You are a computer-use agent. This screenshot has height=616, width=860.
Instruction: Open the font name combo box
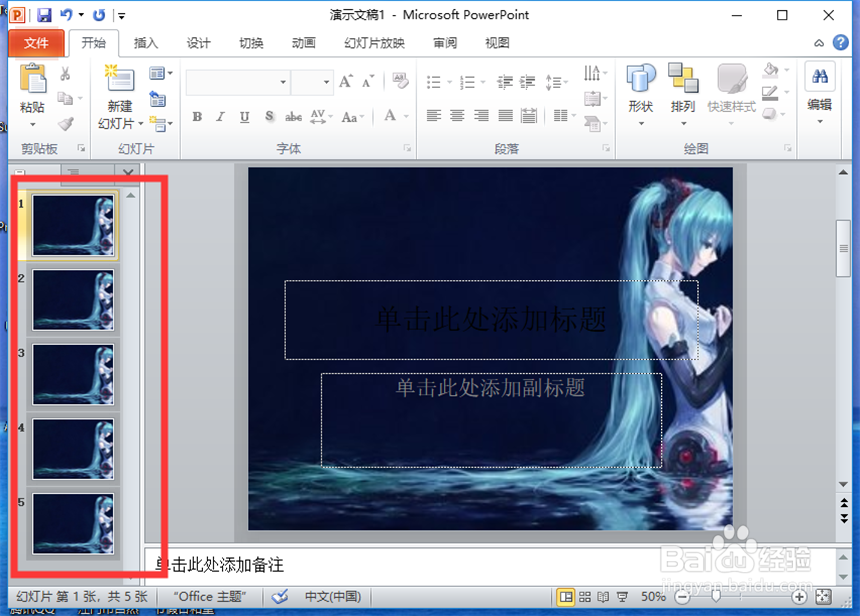pos(237,82)
